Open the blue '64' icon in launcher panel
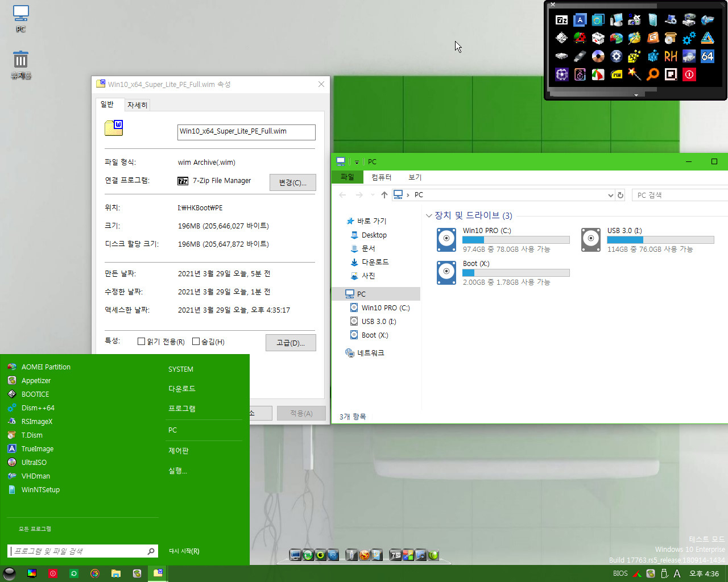 (707, 56)
